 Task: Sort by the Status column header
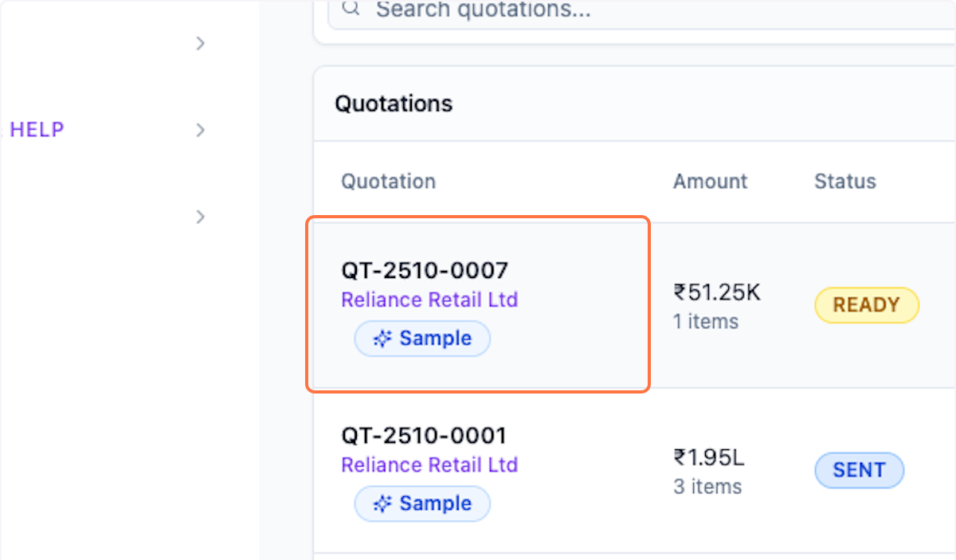844,182
